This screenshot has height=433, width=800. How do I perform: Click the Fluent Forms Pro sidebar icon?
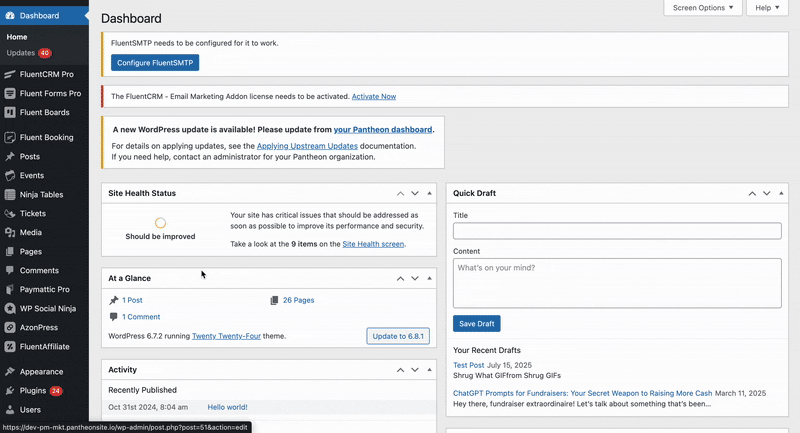10,93
